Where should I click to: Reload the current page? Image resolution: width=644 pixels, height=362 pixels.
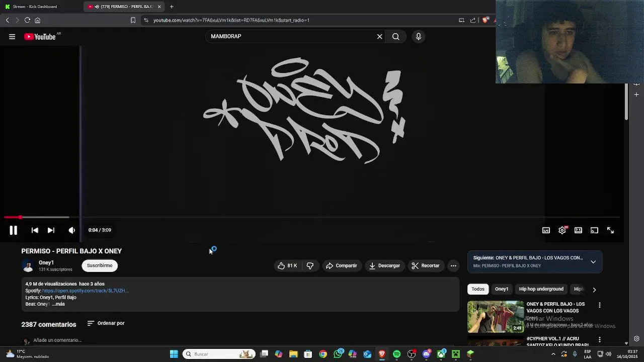click(27, 20)
